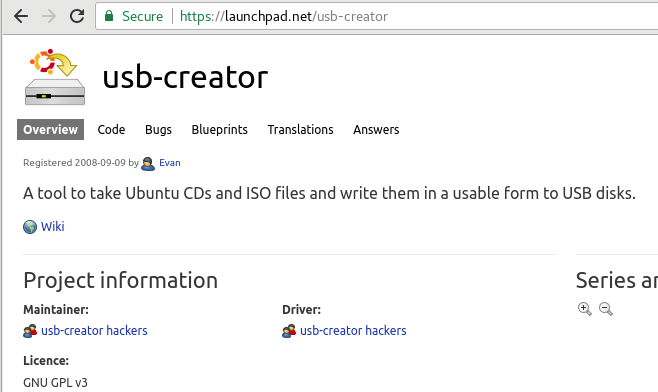Viewport: 658px width, 392px height.
Task: Click the Maintainer: label
Action: coord(56,310)
